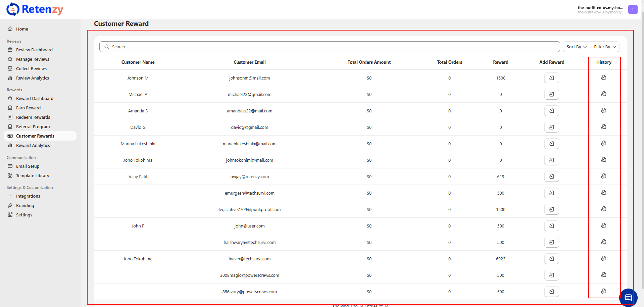Click Add Reward icon for Johnson M

click(x=551, y=78)
